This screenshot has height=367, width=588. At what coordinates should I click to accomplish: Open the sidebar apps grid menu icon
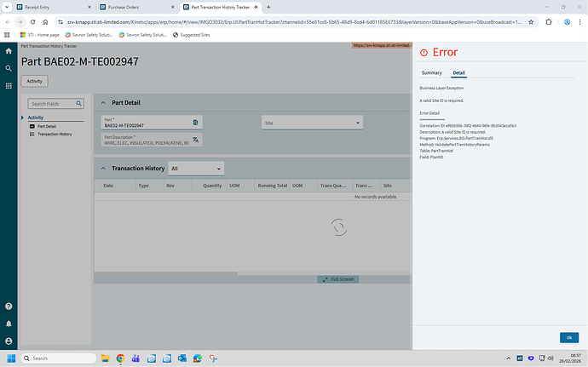pos(9,86)
